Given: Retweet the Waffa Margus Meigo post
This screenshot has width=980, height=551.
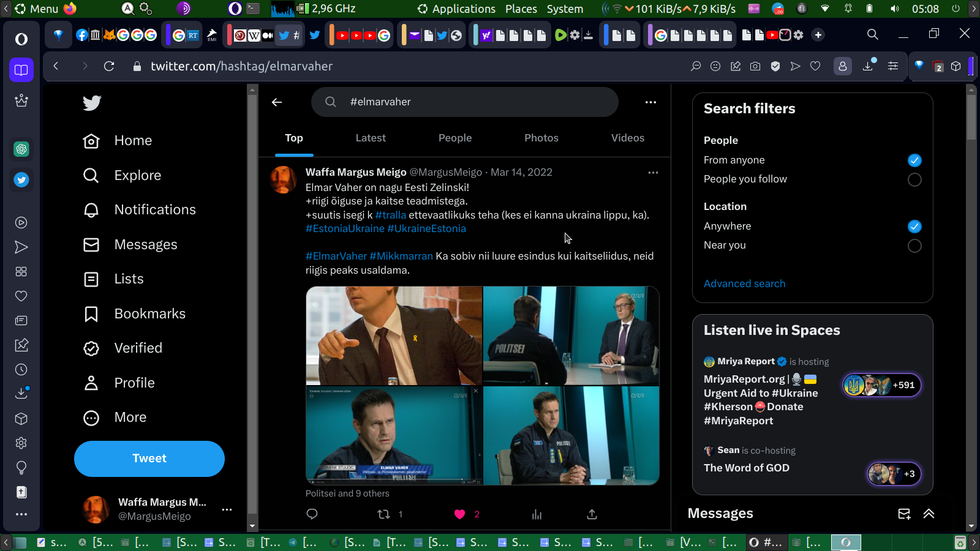Looking at the screenshot, I should point(384,514).
